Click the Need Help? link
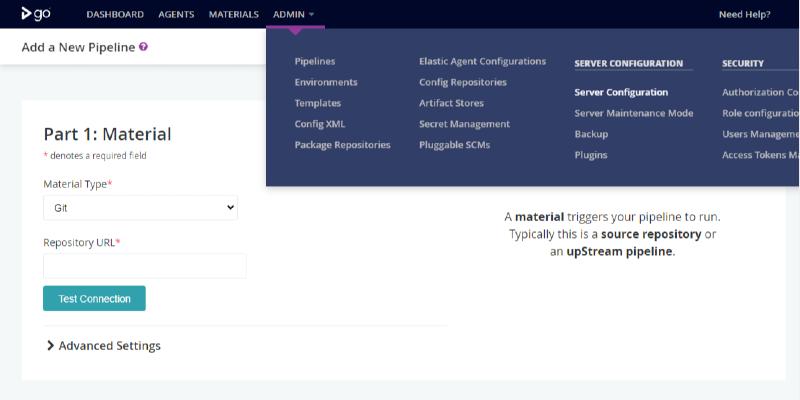The width and height of the screenshot is (800, 400). pos(744,14)
